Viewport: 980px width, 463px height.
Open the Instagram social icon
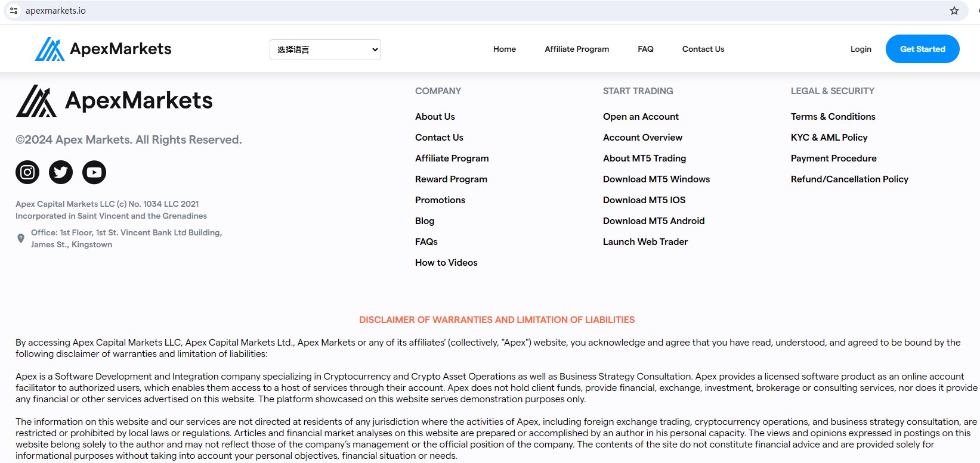[x=27, y=172]
